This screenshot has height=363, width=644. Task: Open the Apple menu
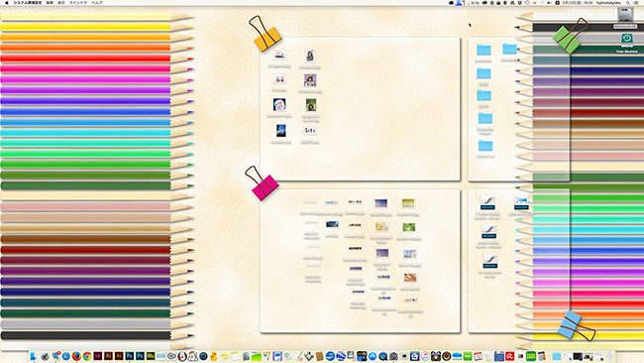point(7,2)
